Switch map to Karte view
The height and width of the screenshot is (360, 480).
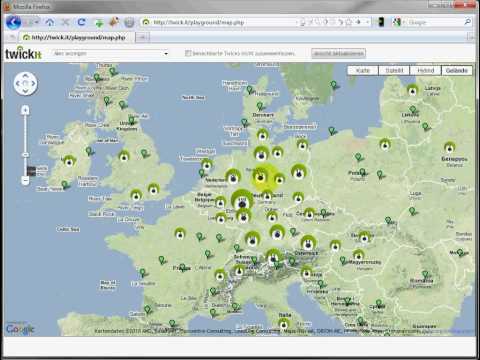click(x=363, y=70)
